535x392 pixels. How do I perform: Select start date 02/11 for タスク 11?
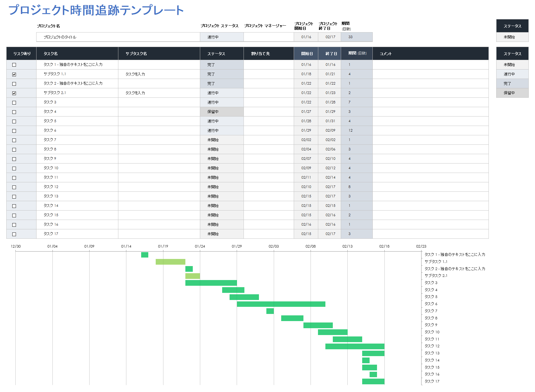pyautogui.click(x=306, y=177)
